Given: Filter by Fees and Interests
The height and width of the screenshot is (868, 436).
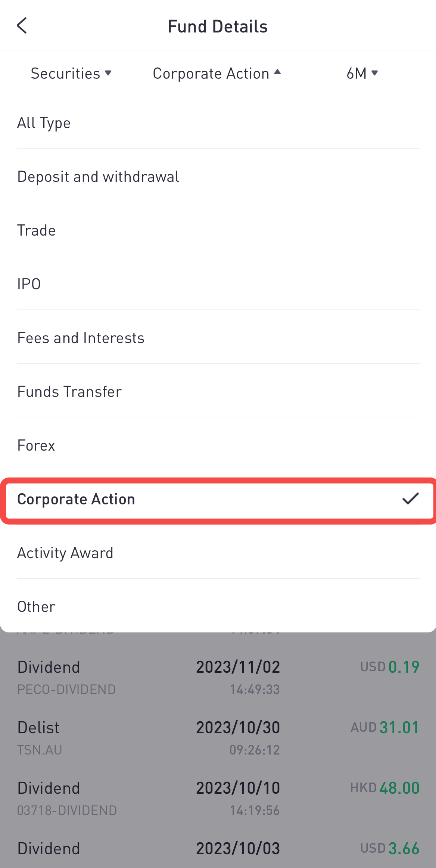Looking at the screenshot, I should pyautogui.click(x=218, y=337).
